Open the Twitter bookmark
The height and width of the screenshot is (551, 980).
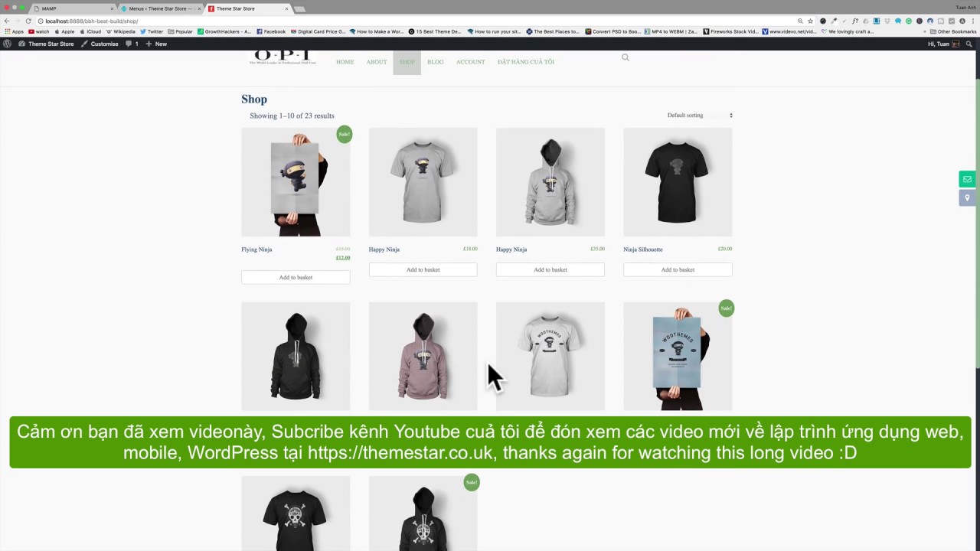pos(152,31)
